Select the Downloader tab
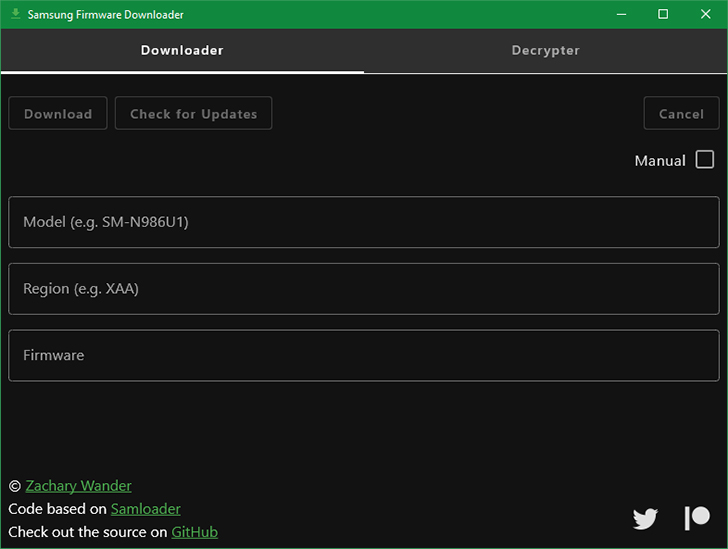Image resolution: width=728 pixels, height=549 pixels. pyautogui.click(x=182, y=50)
